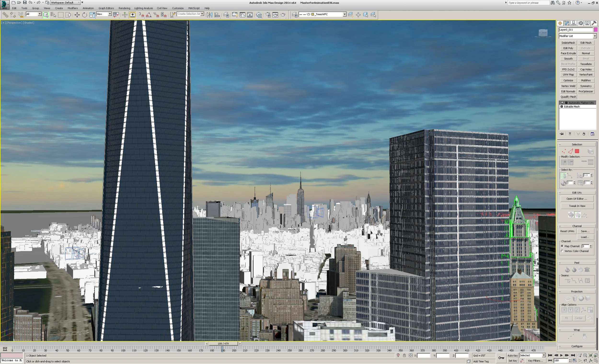Image resolution: width=599 pixels, height=364 pixels.
Task: Select the Move tool
Action: tap(77, 15)
